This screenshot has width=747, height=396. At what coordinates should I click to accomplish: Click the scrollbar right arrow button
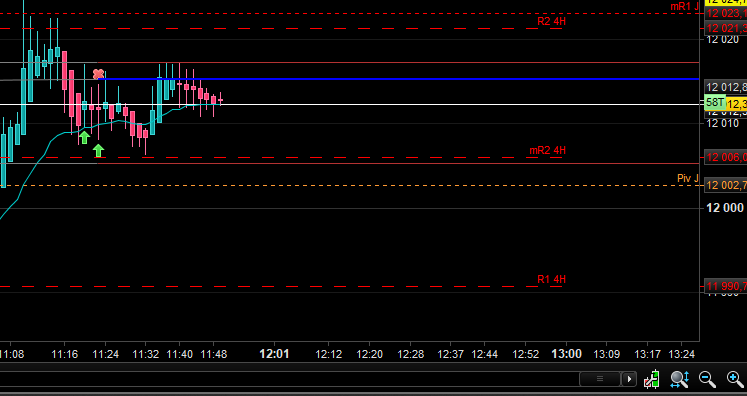click(629, 379)
